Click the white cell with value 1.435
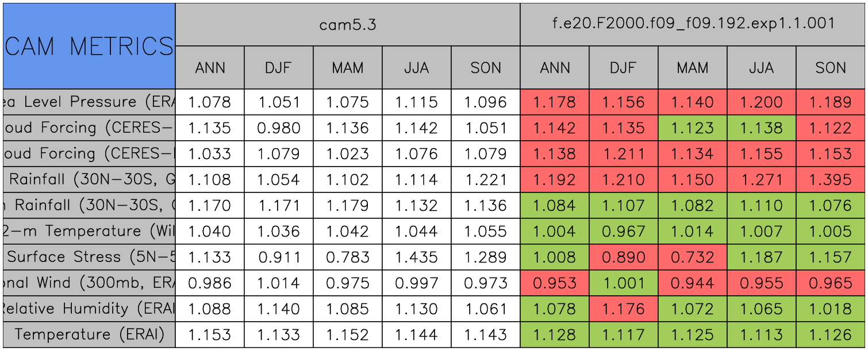This screenshot has height=351, width=868. [416, 257]
